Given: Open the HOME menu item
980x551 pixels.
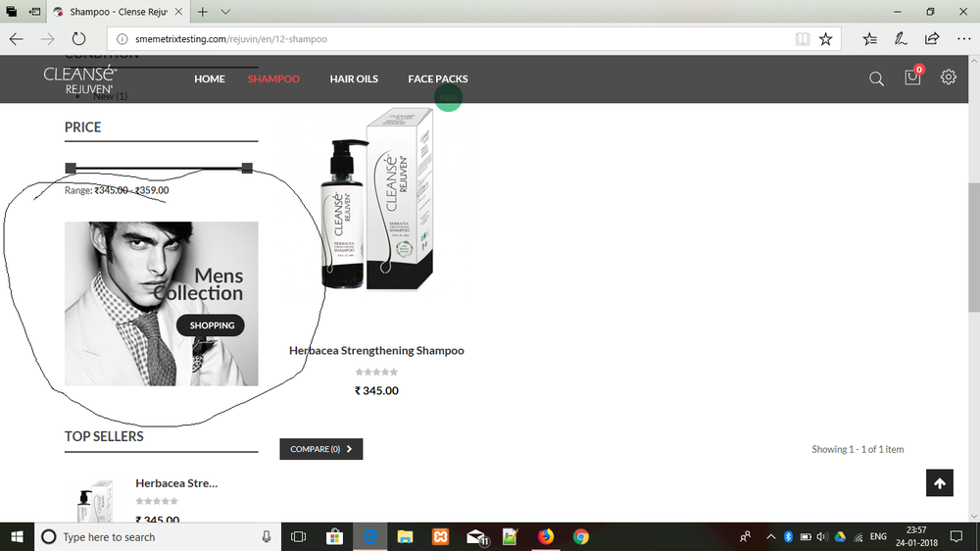Looking at the screenshot, I should pos(210,78).
